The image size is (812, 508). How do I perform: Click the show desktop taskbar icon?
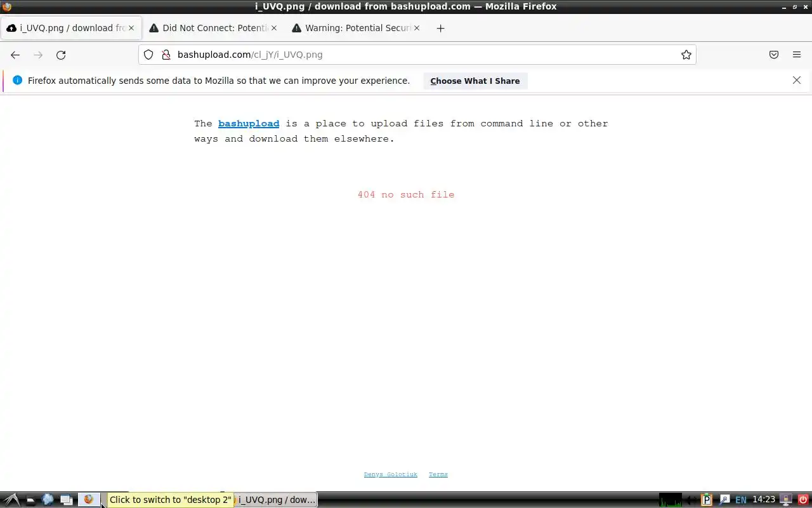(x=30, y=500)
